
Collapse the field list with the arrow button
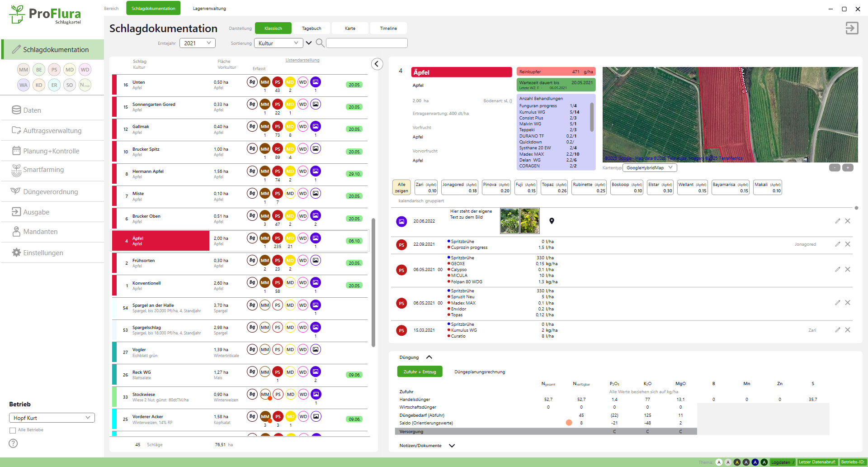[x=377, y=64]
